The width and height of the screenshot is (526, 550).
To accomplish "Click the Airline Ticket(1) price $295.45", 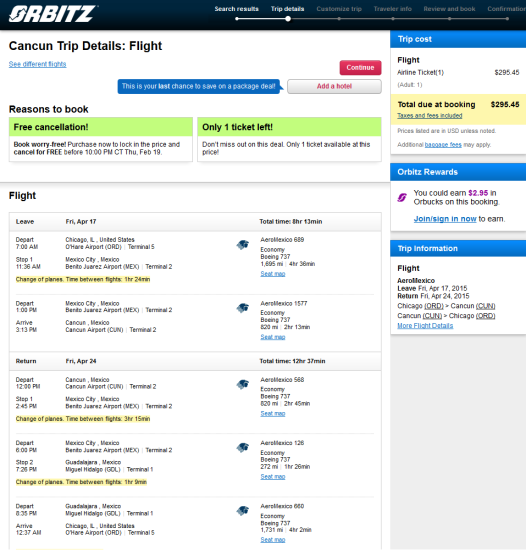I will point(507,73).
